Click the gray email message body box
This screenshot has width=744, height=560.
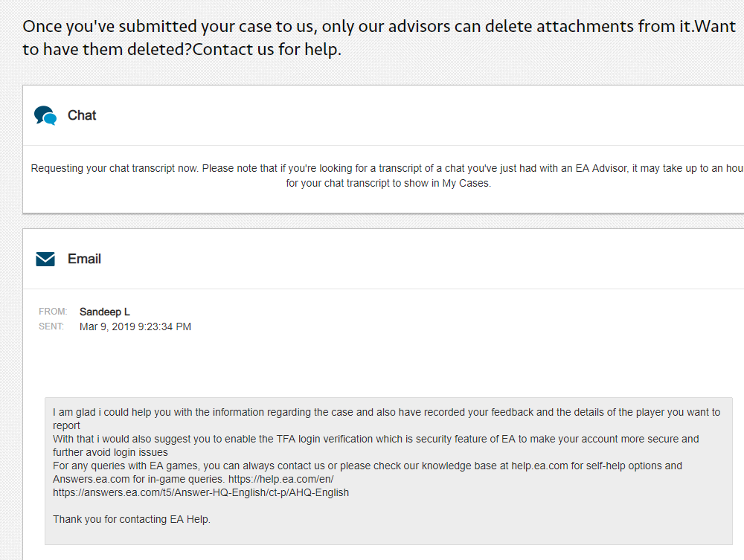388,471
